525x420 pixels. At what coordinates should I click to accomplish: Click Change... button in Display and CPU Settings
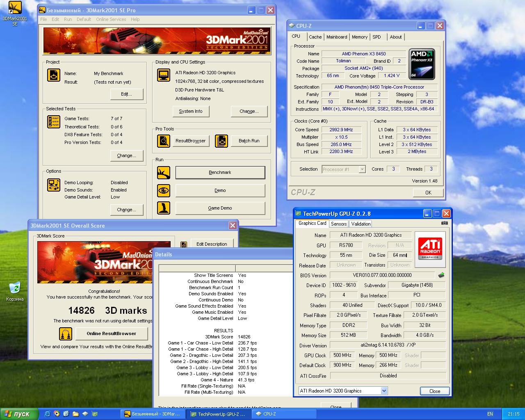tap(249, 111)
